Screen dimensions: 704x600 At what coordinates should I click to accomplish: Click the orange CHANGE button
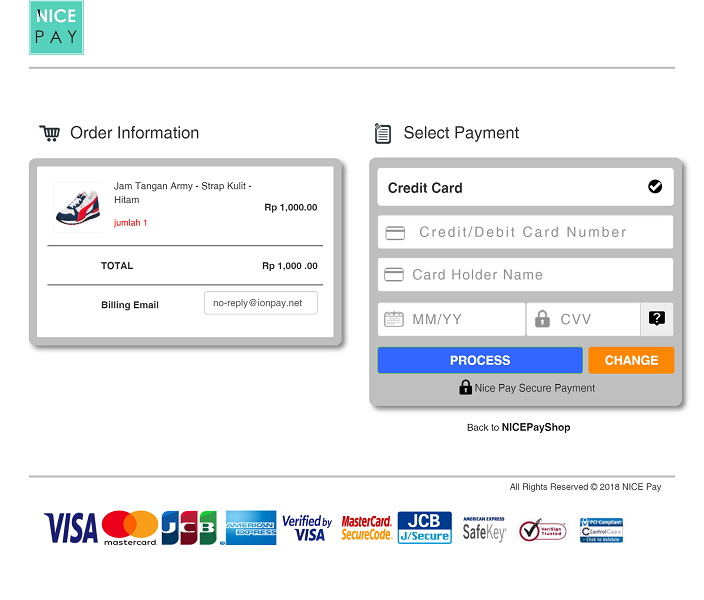coord(631,360)
